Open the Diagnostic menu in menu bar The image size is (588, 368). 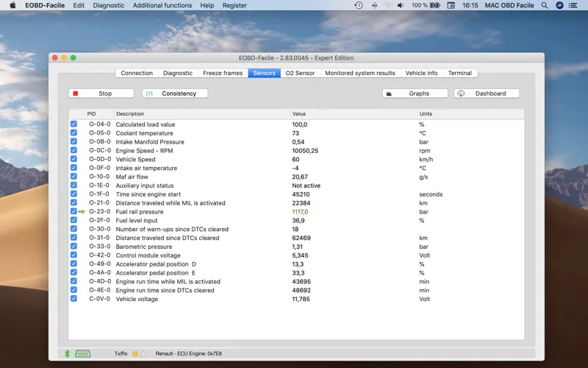point(108,5)
